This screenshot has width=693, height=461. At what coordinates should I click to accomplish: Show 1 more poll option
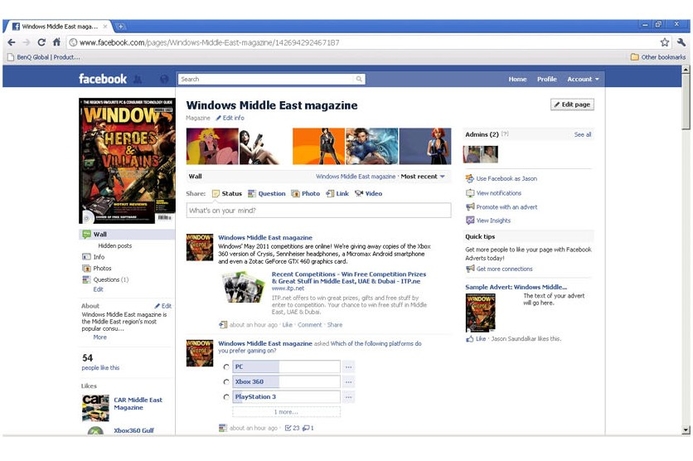click(286, 412)
